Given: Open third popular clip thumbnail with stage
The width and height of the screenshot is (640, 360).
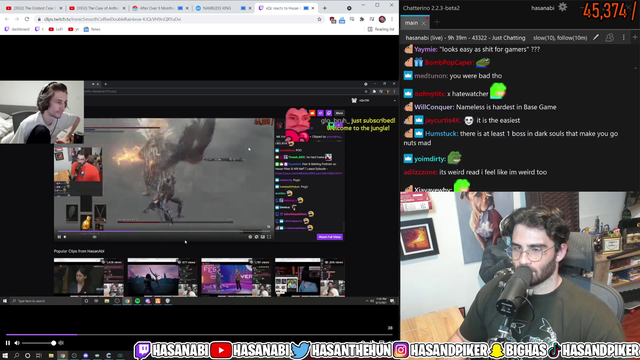Looking at the screenshot, I should (x=236, y=277).
